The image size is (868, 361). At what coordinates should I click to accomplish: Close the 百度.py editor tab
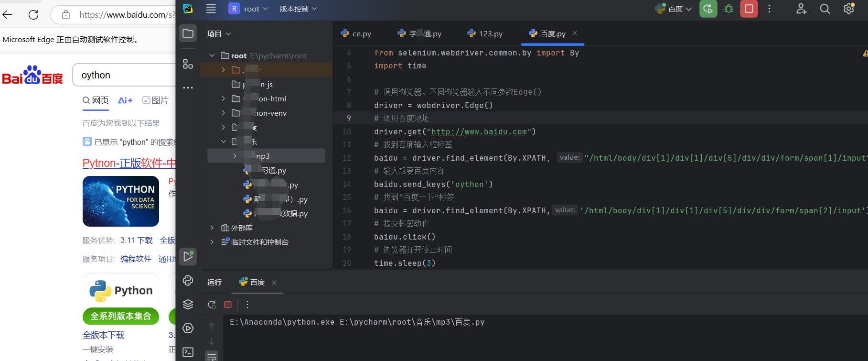[x=575, y=33]
